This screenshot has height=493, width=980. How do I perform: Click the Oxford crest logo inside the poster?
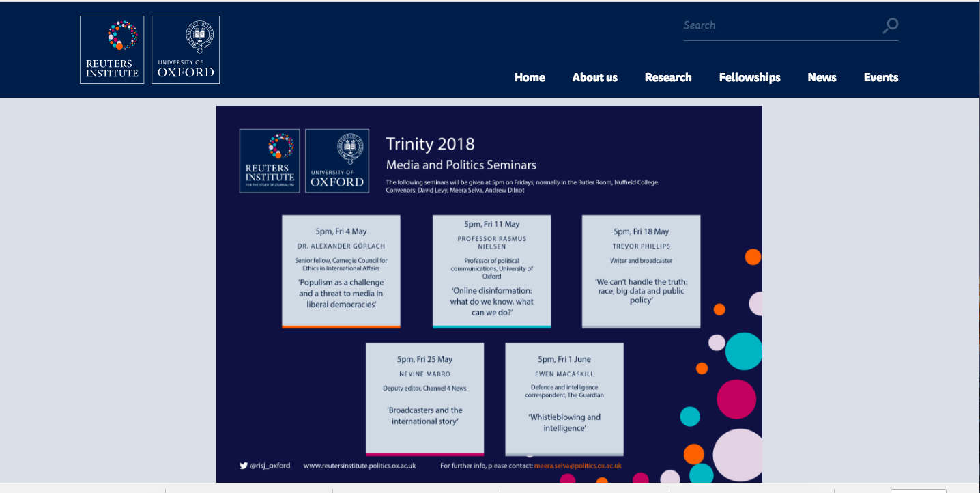point(337,161)
